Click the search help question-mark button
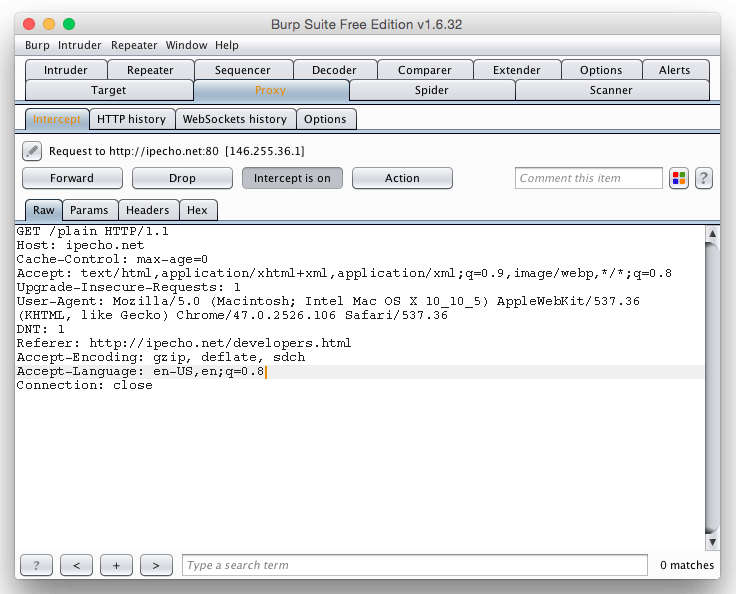This screenshot has width=736, height=594. pos(37,565)
